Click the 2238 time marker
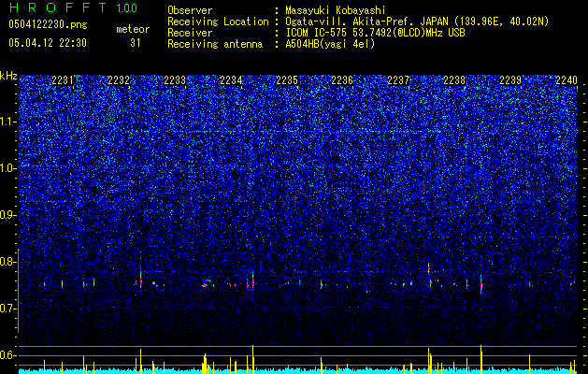Screen dimensions: 588x374 [454, 80]
